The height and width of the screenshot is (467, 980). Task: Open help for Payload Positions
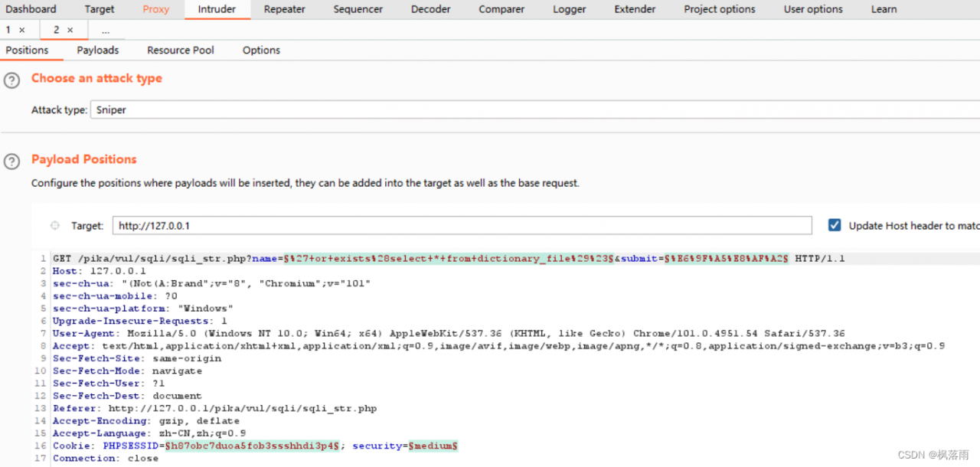(x=11, y=162)
